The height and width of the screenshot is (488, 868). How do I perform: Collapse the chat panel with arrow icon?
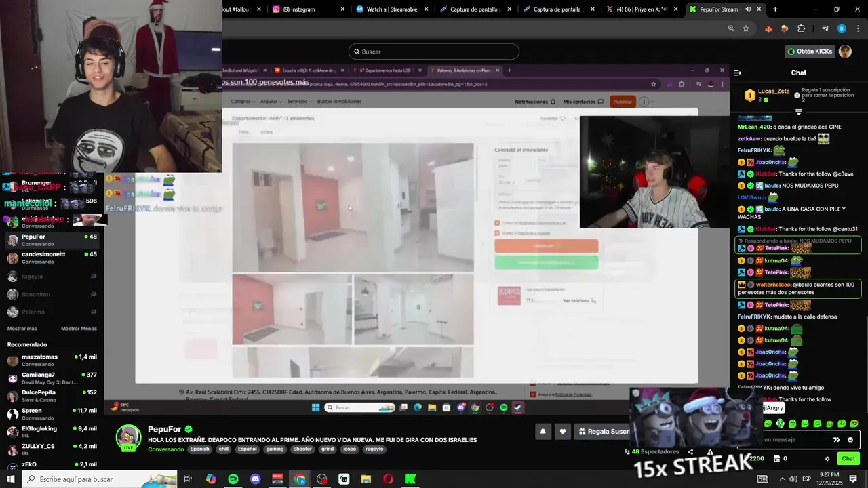click(738, 73)
